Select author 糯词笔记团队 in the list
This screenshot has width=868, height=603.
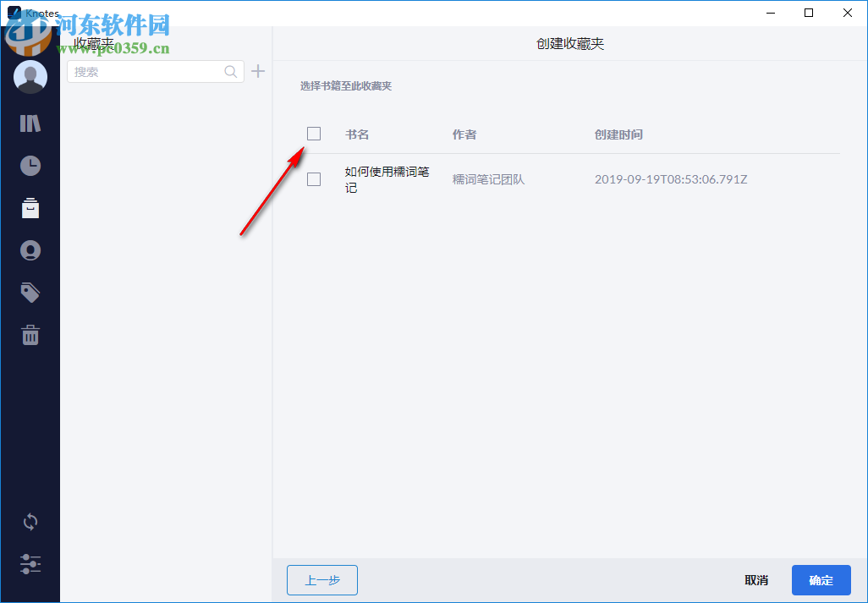[488, 178]
